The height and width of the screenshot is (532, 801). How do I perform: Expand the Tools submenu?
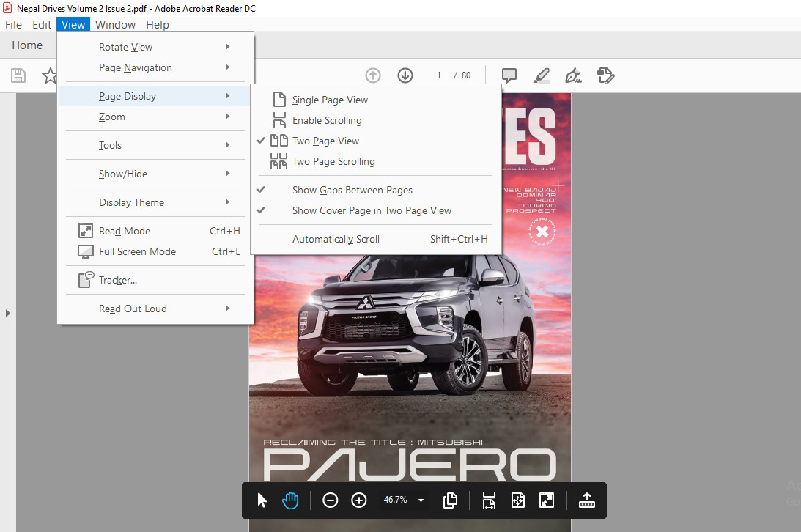click(155, 145)
